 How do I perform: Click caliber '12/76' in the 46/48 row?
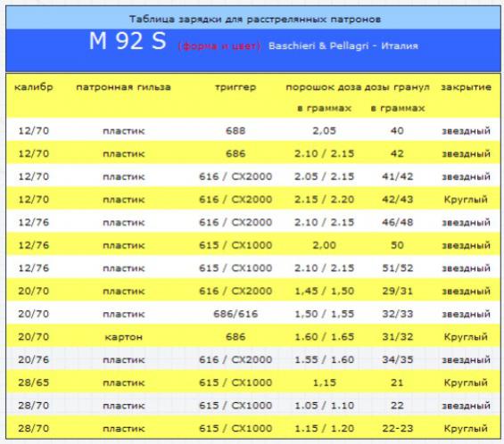(33, 222)
